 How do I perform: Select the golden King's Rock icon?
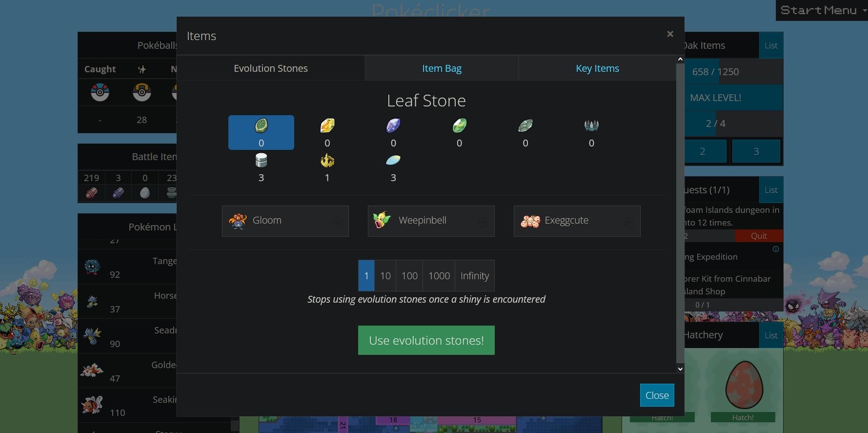[327, 161]
